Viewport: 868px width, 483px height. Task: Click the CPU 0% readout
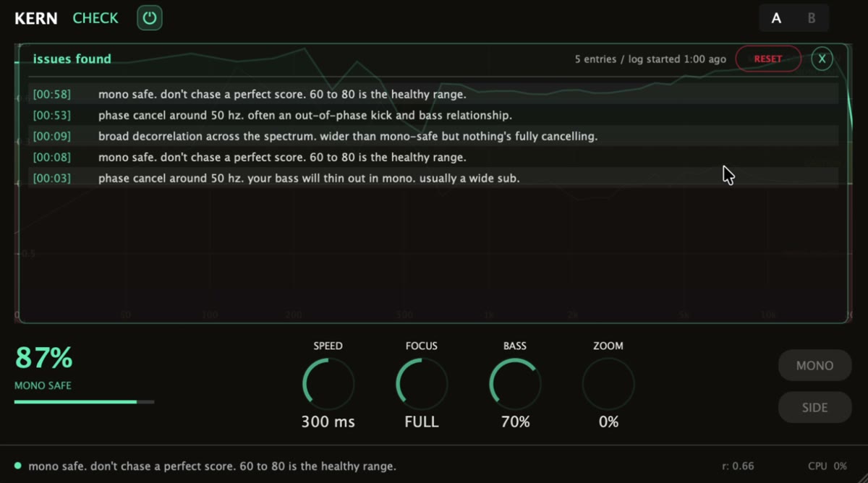tap(827, 466)
